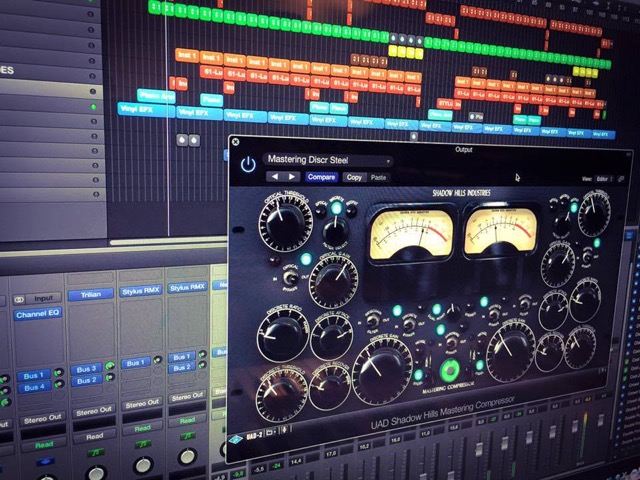
Task: Click the 14,4 fader value in mixer
Action: click(296, 461)
